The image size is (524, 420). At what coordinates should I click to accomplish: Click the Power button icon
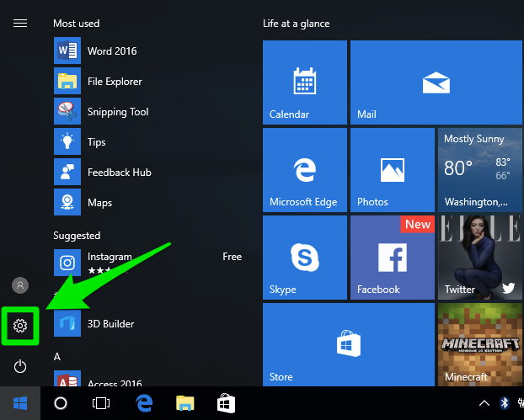tap(20, 366)
